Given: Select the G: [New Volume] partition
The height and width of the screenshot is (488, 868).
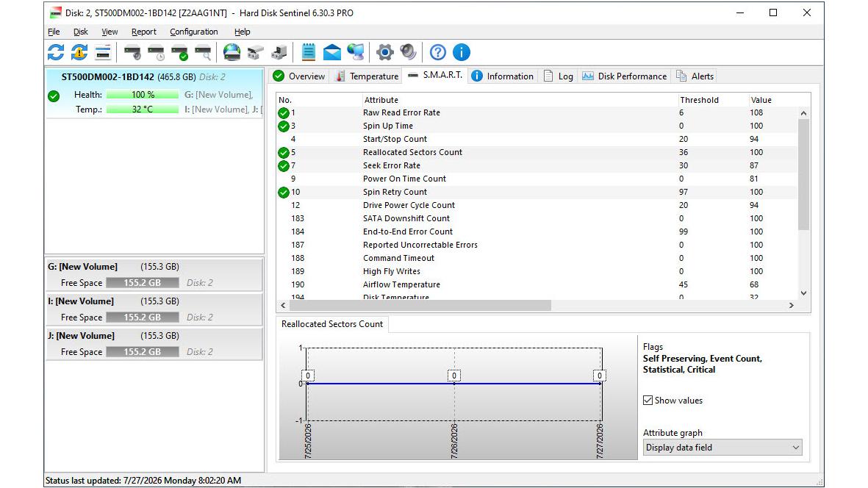Looking at the screenshot, I should [154, 274].
